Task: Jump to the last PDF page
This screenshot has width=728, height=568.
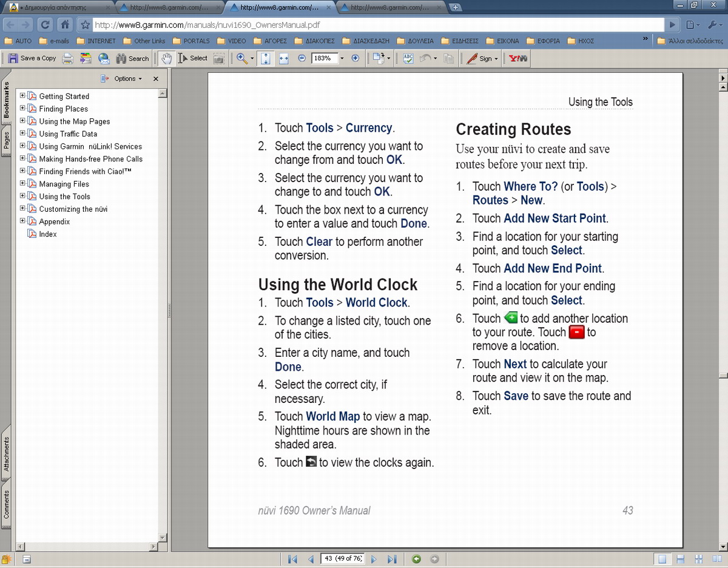Action: tap(392, 559)
